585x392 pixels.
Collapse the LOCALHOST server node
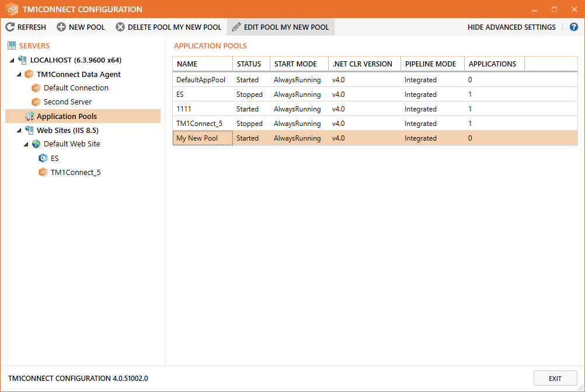click(12, 60)
